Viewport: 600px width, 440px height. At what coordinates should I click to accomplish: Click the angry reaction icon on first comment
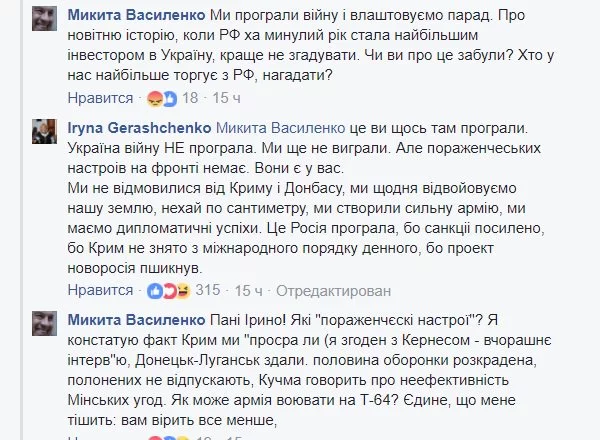click(x=155, y=98)
